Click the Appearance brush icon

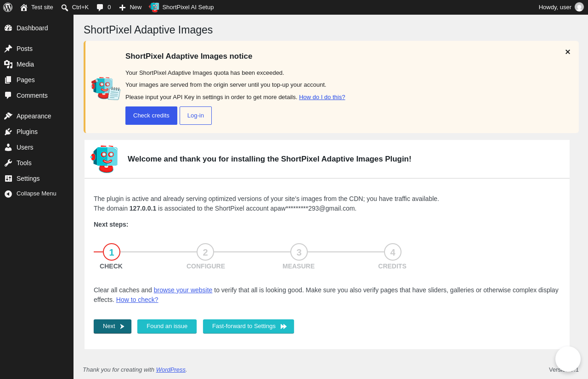click(8, 116)
